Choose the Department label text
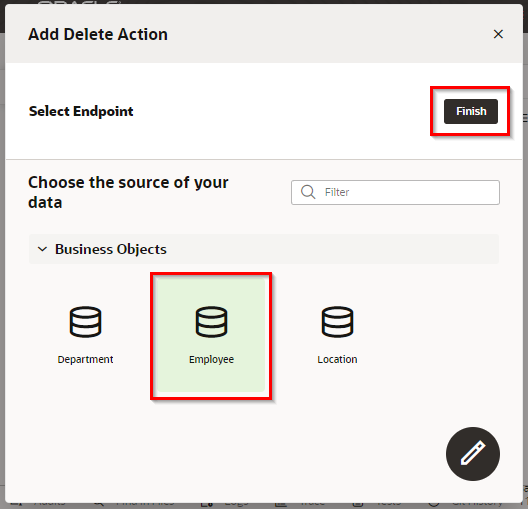528x509 pixels. click(85, 359)
